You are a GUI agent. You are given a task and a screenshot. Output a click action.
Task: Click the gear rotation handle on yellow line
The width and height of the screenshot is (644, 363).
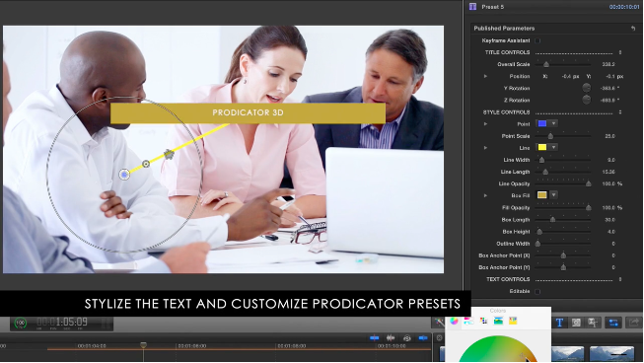(169, 155)
